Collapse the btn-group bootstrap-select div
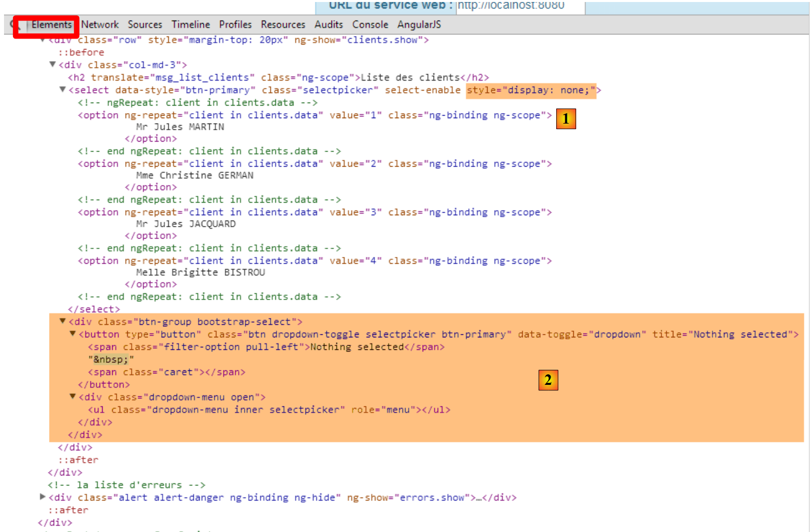Image resolution: width=810 pixels, height=532 pixels. click(63, 321)
